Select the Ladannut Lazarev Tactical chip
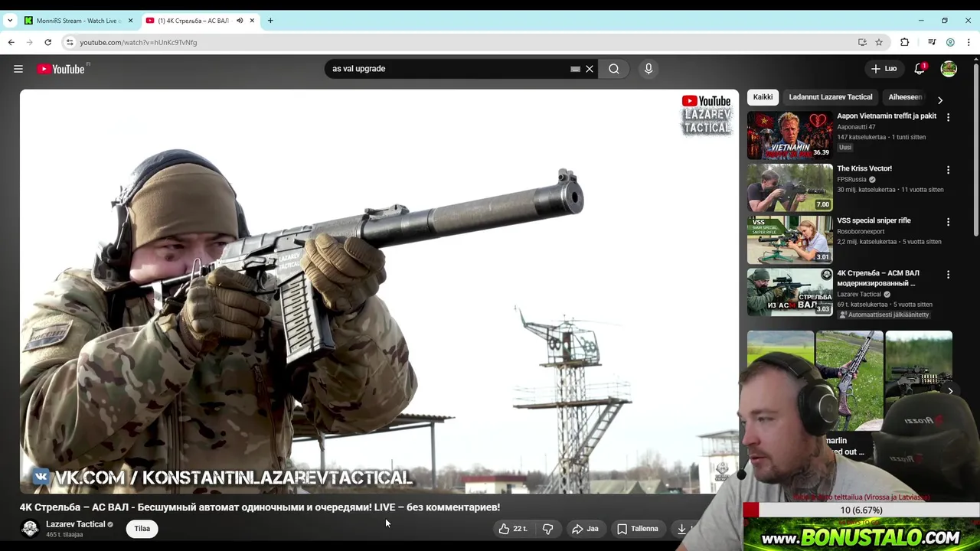The height and width of the screenshot is (551, 980). pos(831,97)
